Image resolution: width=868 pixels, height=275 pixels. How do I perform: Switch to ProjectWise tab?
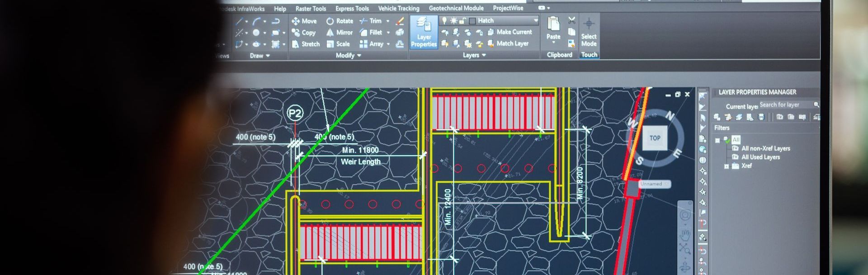[508, 8]
